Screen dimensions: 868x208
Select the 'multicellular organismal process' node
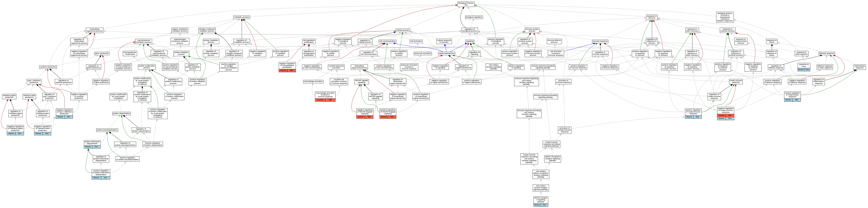coord(95,30)
